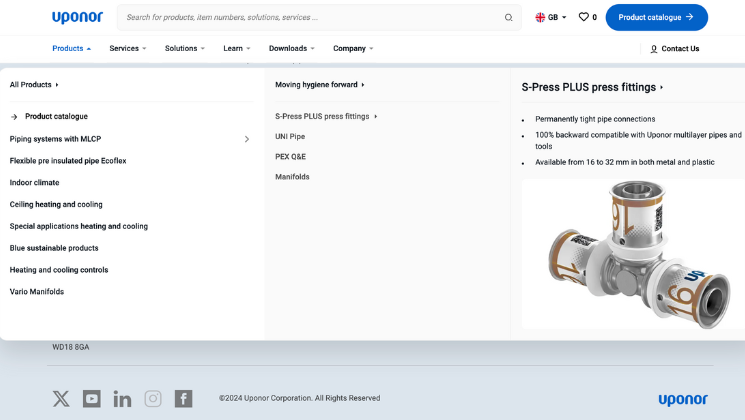This screenshot has width=745, height=420.
Task: Open the Contact Us link
Action: 674,48
